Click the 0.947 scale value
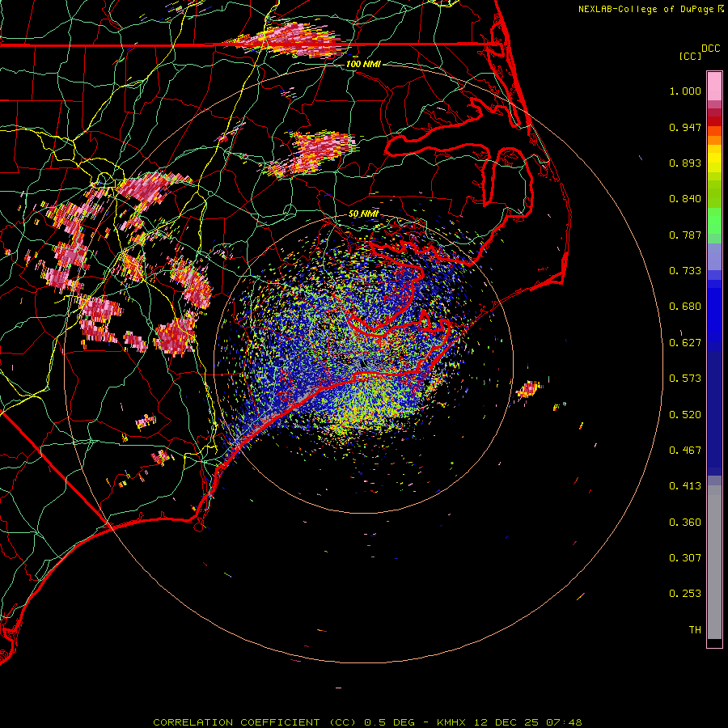Viewport: 728px width, 728px height. (x=685, y=127)
